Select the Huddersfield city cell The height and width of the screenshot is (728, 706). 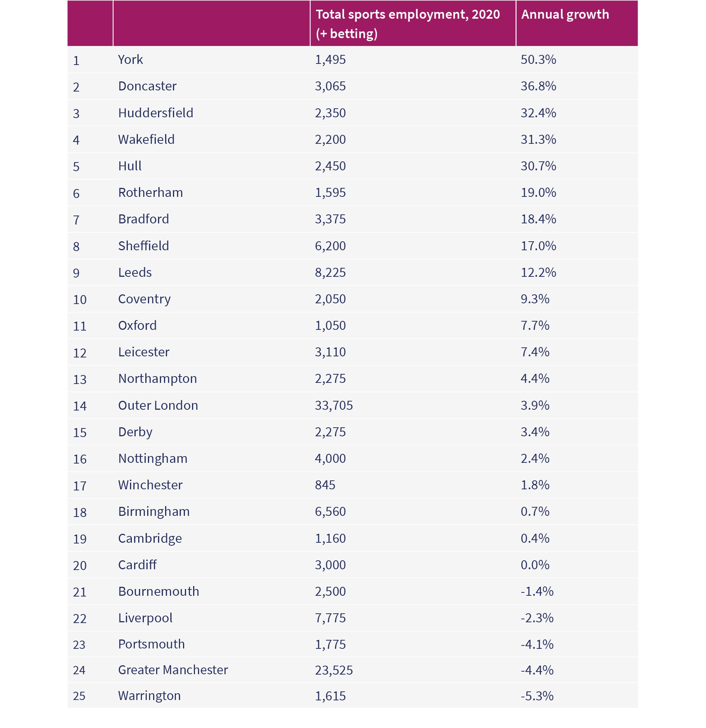(x=156, y=113)
